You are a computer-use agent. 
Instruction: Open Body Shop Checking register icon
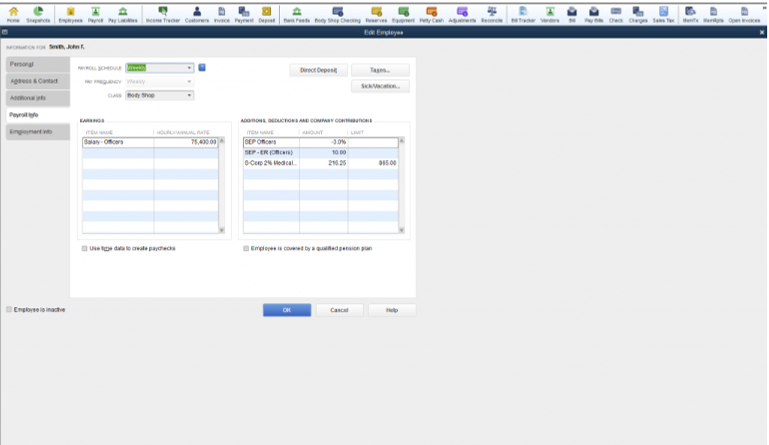(x=337, y=14)
